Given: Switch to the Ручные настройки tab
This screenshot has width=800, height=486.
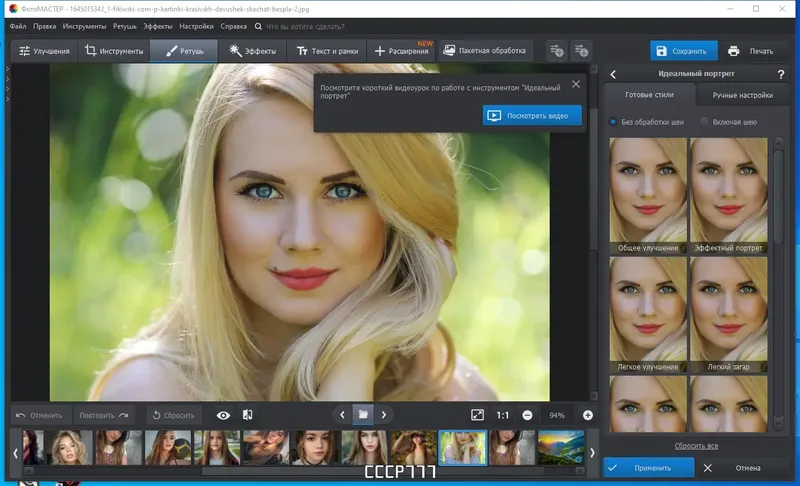Looking at the screenshot, I should click(742, 96).
